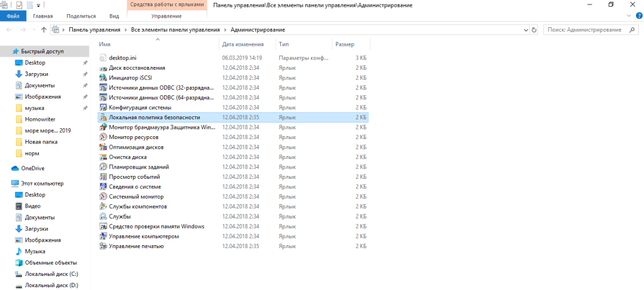Click the Службы gear icon
The image size is (644, 290).
click(x=103, y=216)
